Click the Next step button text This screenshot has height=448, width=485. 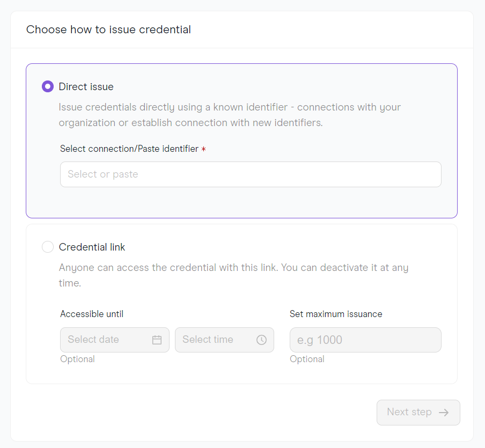(409, 412)
